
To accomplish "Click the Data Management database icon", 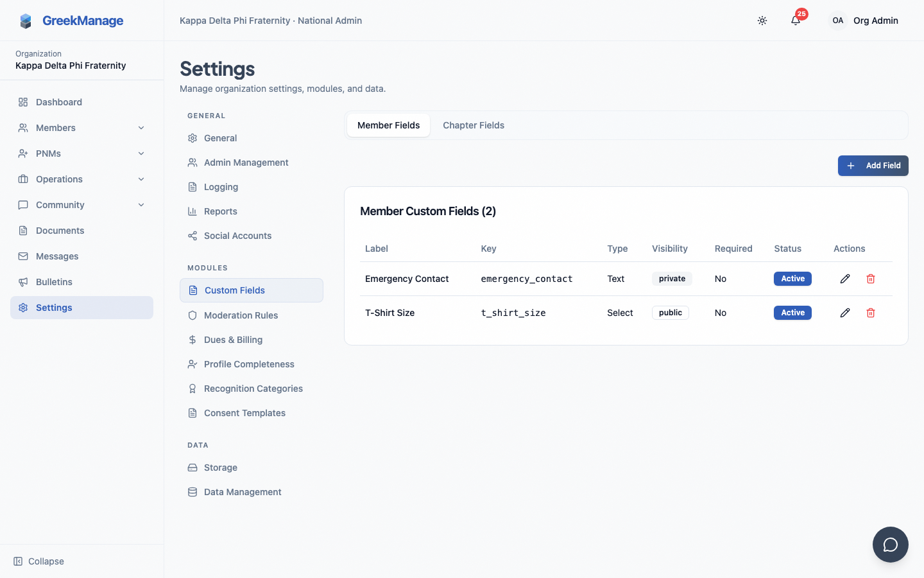I will pyautogui.click(x=193, y=492).
